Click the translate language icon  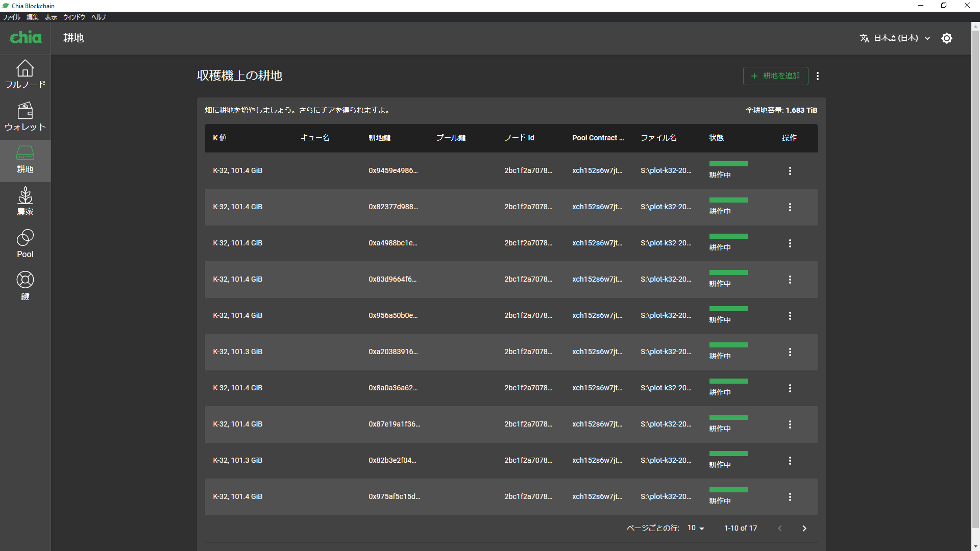[x=864, y=38]
